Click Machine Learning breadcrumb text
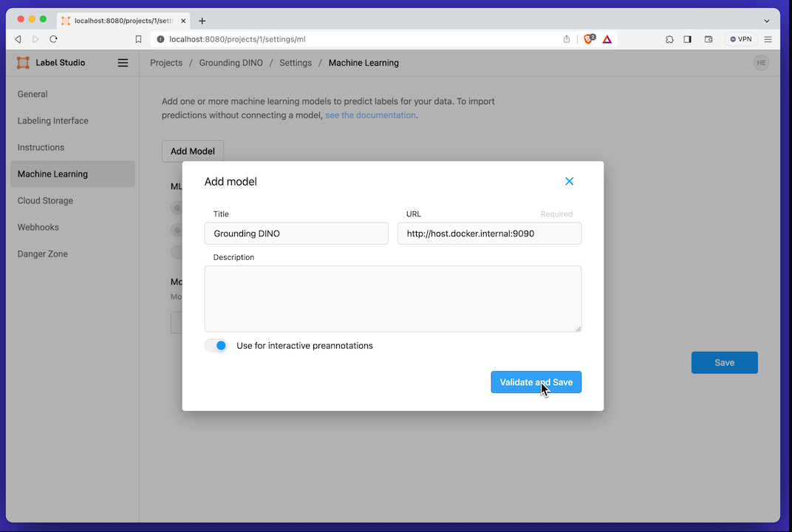 pos(363,63)
